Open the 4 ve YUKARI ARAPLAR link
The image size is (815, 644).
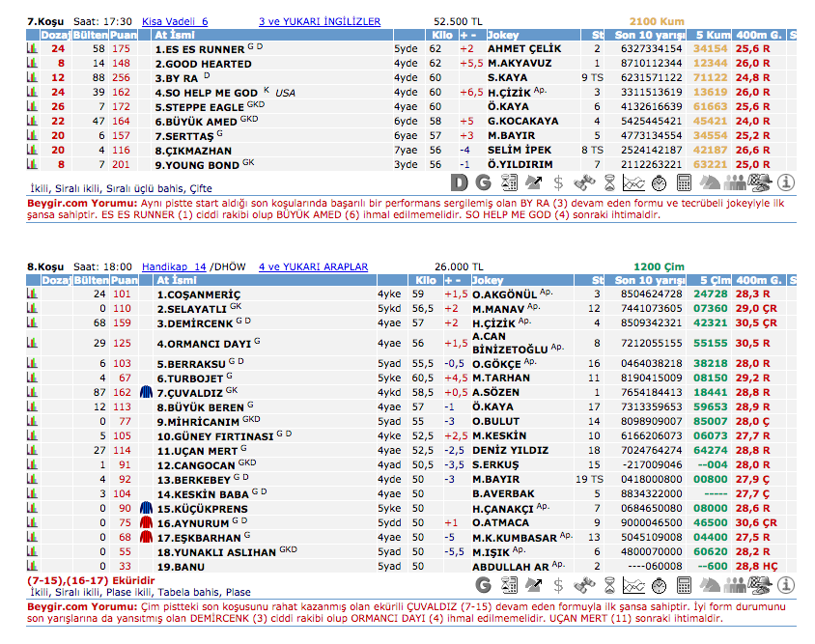313,265
